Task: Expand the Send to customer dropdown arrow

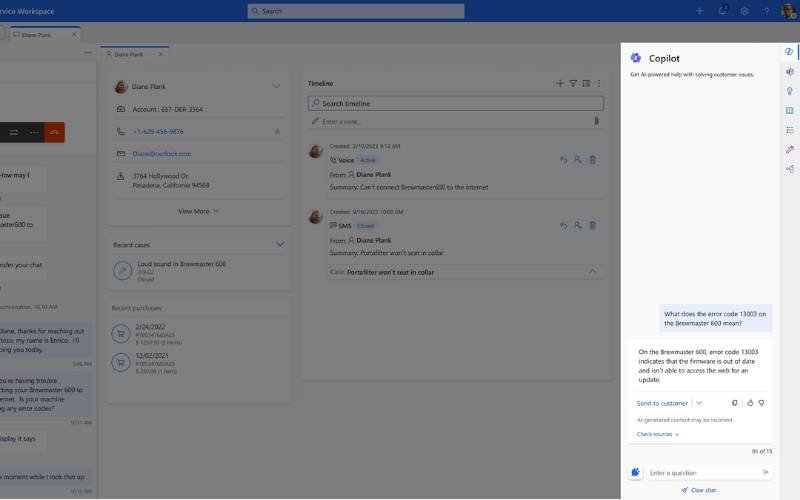Action: (x=698, y=403)
